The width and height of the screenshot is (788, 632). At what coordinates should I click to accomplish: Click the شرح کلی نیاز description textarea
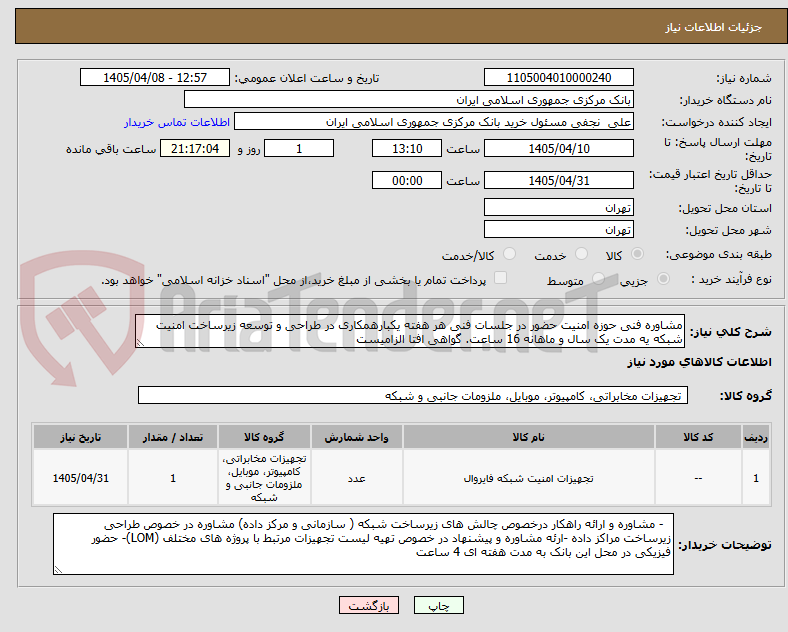tap(410, 332)
